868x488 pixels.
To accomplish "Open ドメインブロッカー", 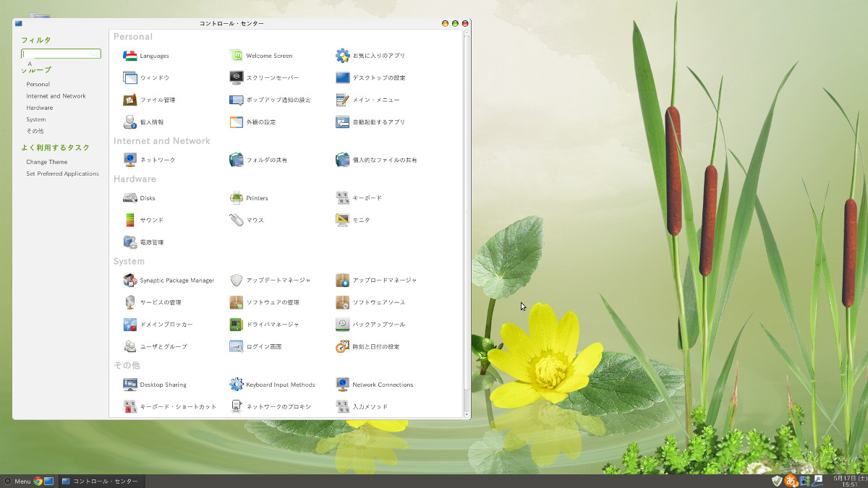I will coord(158,325).
